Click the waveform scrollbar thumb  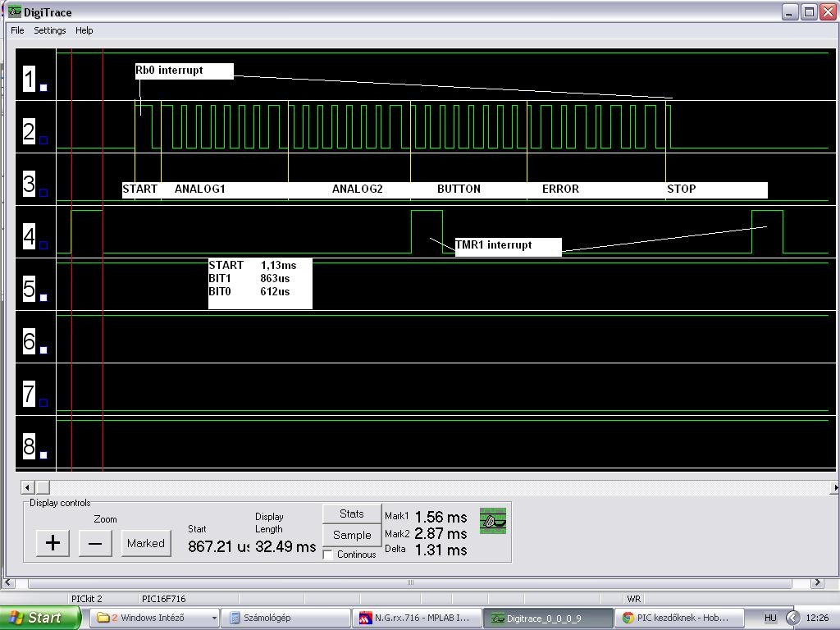(x=43, y=487)
